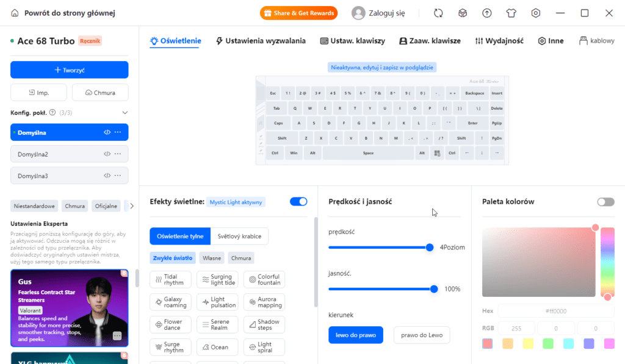Select prawo do Lewo direction
The height and width of the screenshot is (364, 625).
(x=421, y=335)
